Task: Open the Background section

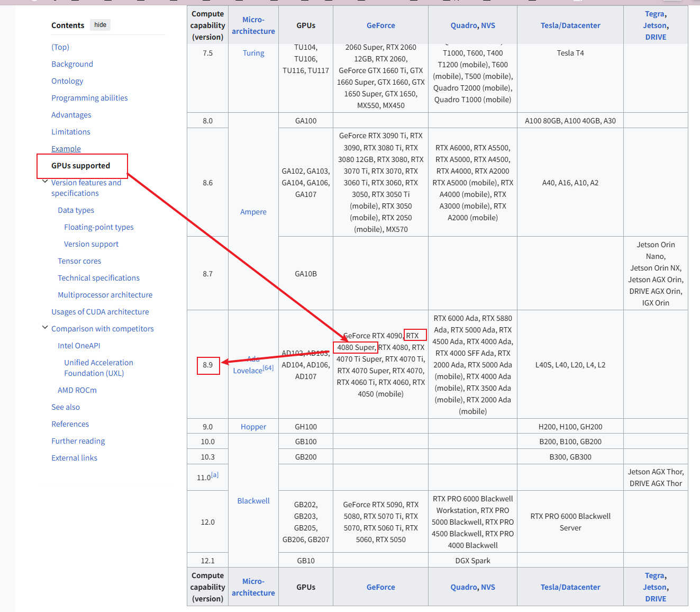Action: (72, 64)
